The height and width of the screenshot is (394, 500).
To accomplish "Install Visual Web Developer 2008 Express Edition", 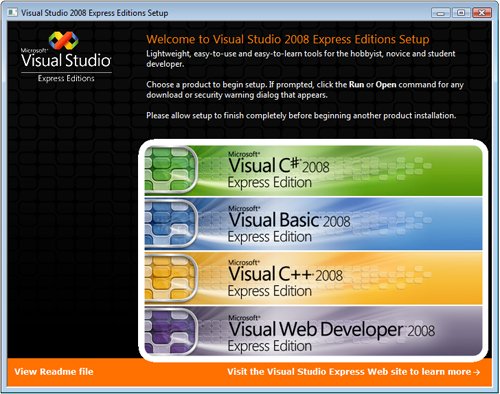I will [313, 332].
